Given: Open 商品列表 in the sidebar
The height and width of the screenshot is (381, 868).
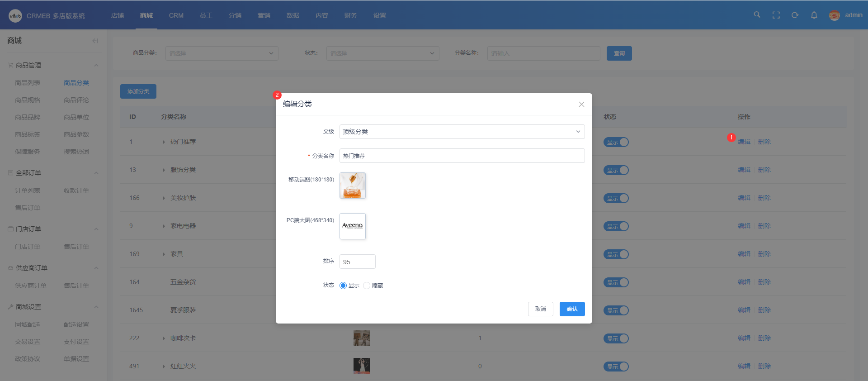Looking at the screenshot, I should tap(28, 83).
